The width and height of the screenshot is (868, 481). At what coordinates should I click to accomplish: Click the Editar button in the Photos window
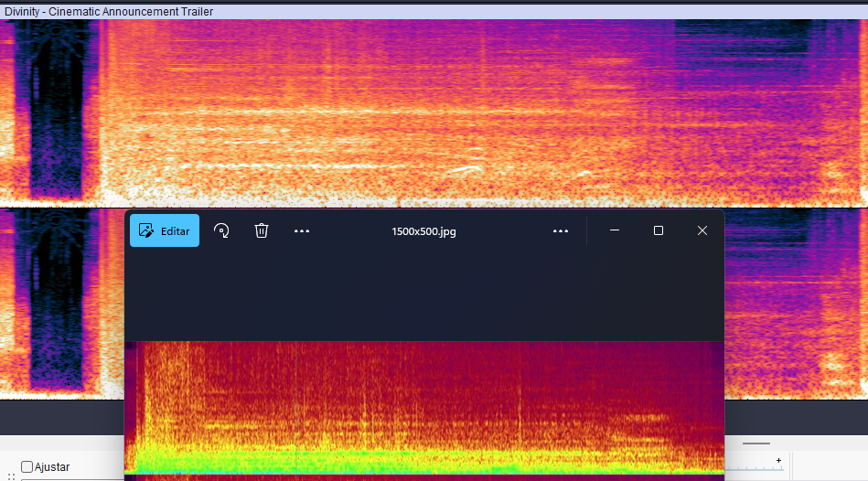pyautogui.click(x=165, y=230)
